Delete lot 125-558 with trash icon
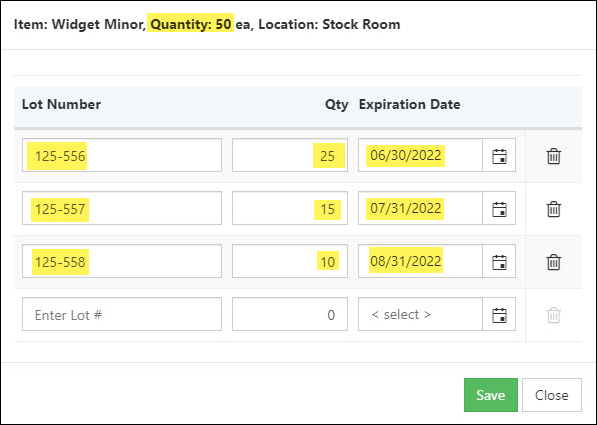This screenshot has height=425, width=597. click(554, 262)
